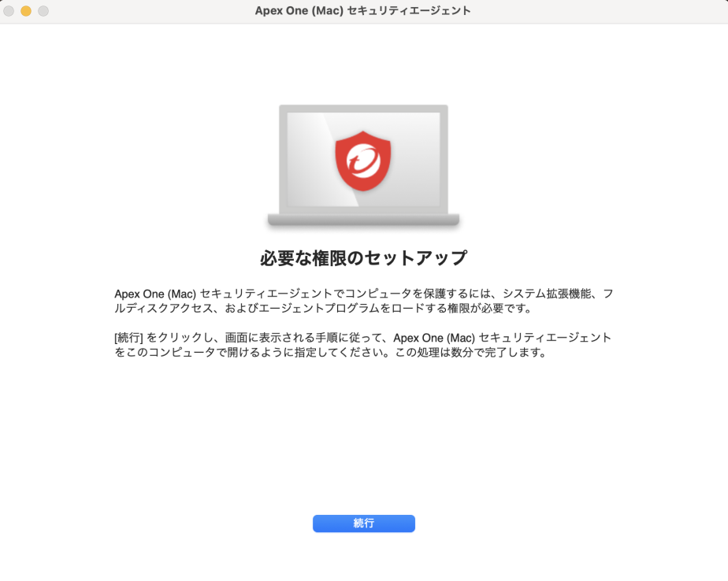
Task: Select the gray laptop screen illustration
Action: tap(363, 159)
